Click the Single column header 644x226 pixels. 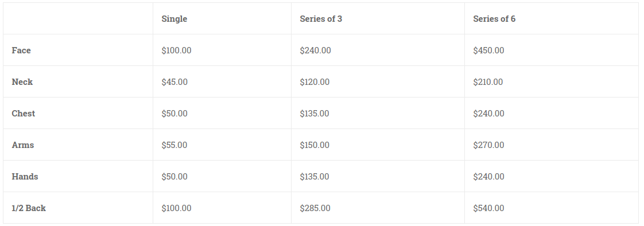pos(174,19)
